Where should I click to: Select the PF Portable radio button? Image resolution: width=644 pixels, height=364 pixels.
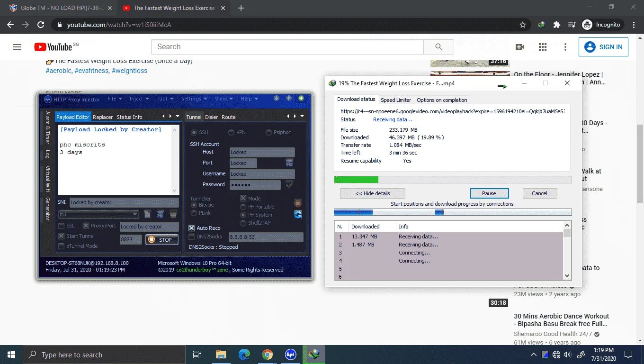243,207
